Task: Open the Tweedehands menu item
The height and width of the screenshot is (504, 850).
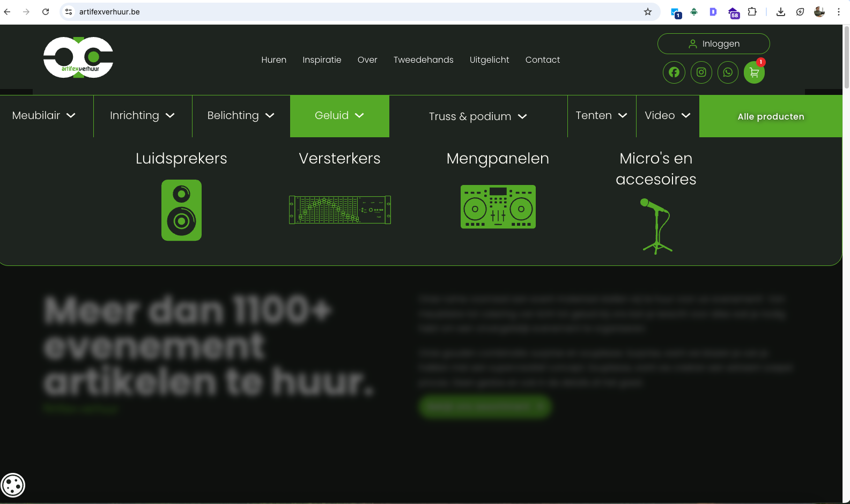Action: [423, 60]
